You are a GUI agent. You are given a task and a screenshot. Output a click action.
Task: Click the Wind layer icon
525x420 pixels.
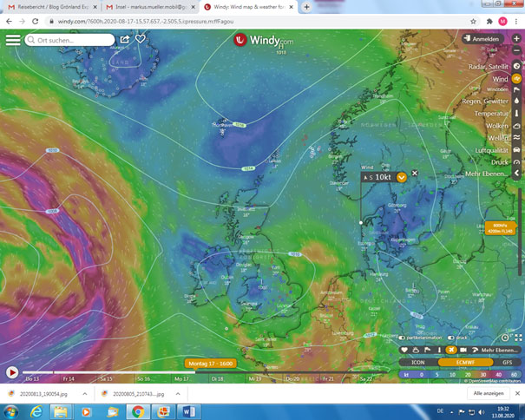pyautogui.click(x=516, y=79)
